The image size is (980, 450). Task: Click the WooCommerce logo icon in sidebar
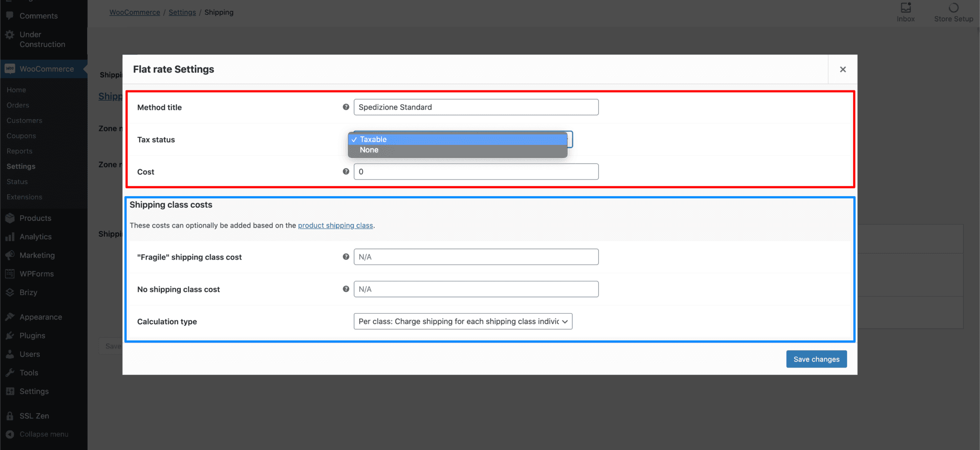click(10, 69)
